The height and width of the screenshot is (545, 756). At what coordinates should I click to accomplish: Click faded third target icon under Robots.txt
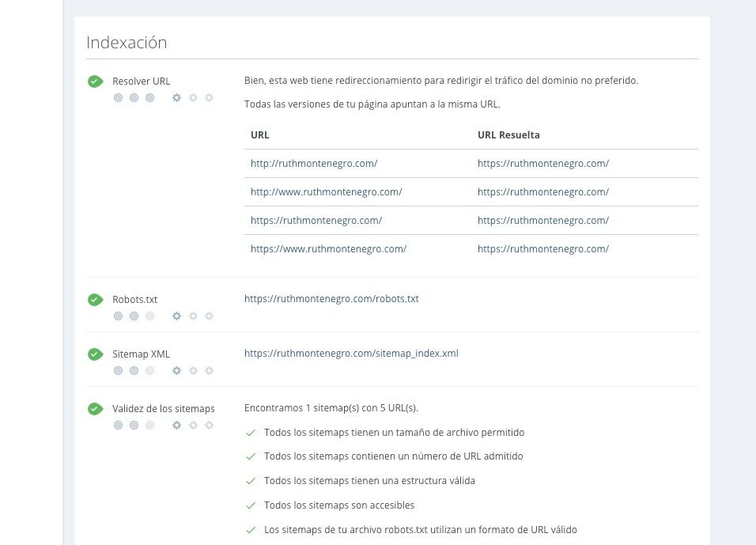click(150, 316)
